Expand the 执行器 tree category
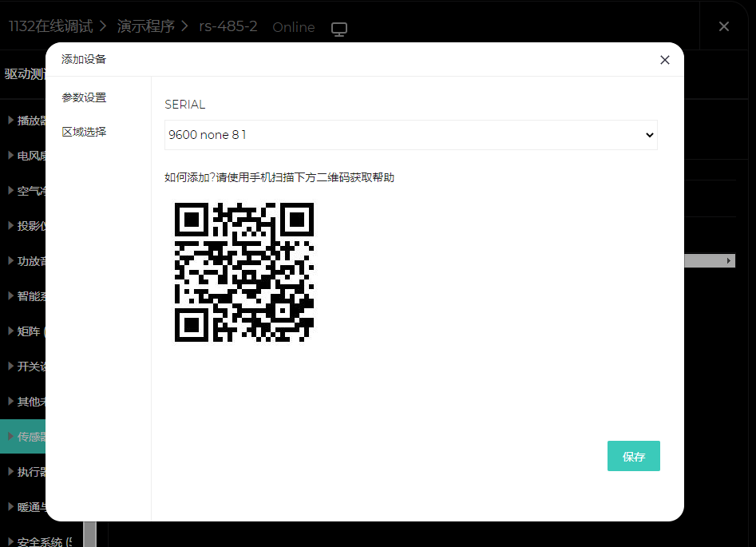Image resolution: width=756 pixels, height=547 pixels. pos(10,472)
